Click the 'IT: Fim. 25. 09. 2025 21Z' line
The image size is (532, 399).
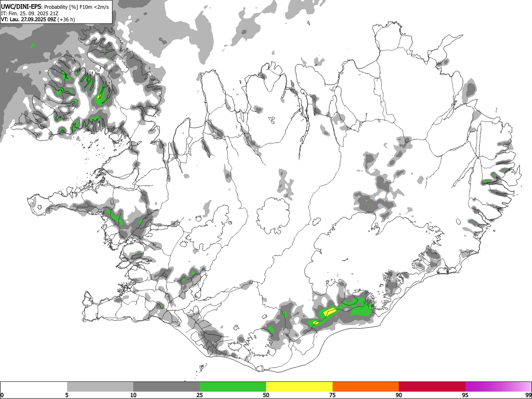[x=30, y=13]
